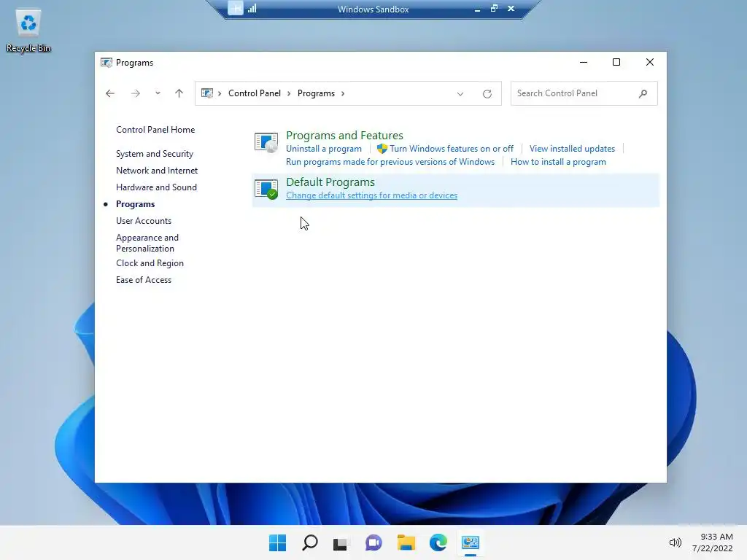Screen dimensions: 747x560
Task: Launch Microsoft Edge from the taskbar
Action: pyautogui.click(x=438, y=542)
